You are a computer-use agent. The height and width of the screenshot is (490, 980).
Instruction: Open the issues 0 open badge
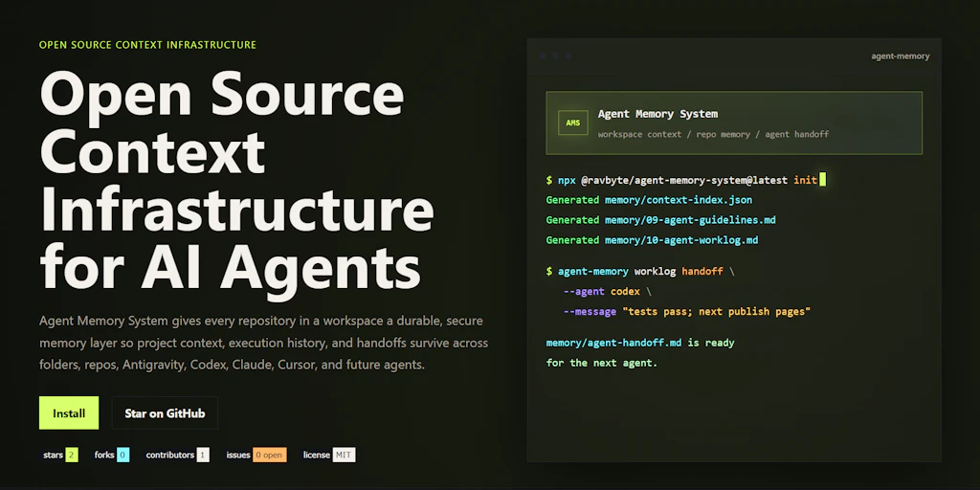pyautogui.click(x=256, y=455)
